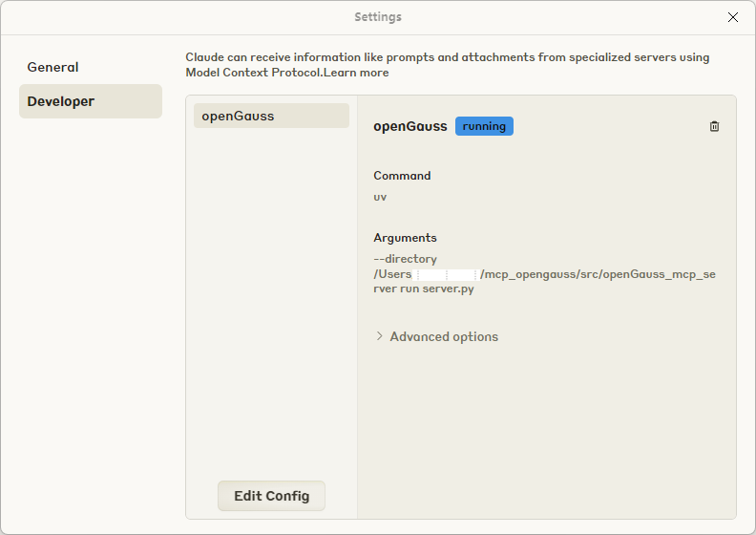Click the Command section label
Image resolution: width=756 pixels, height=535 pixels.
[402, 176]
